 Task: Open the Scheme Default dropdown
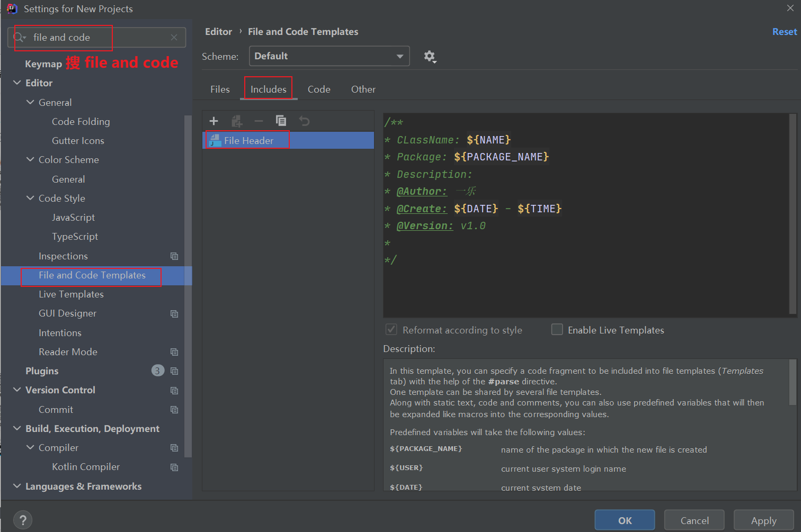(329, 56)
